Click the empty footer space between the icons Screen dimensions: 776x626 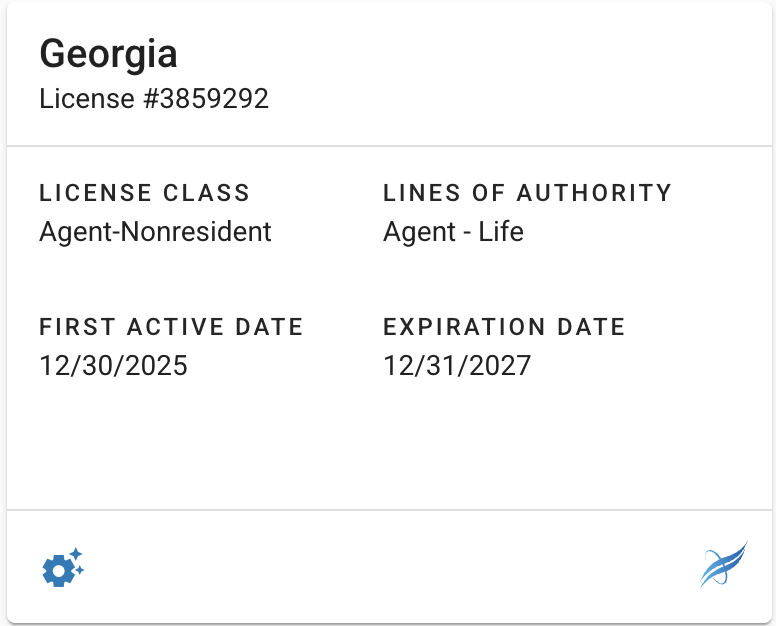click(x=388, y=568)
